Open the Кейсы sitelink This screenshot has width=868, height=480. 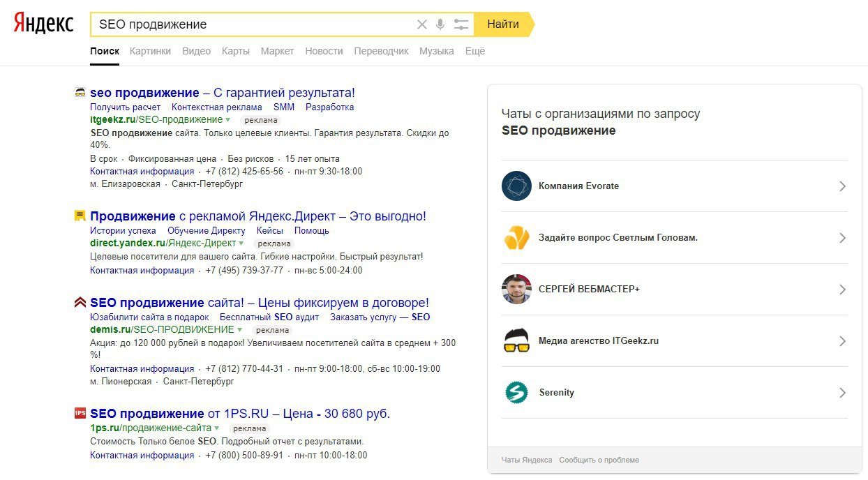(270, 231)
